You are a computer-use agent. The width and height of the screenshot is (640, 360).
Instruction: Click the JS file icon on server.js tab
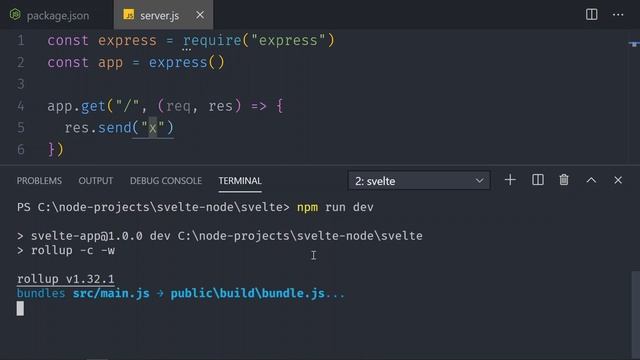[129, 15]
